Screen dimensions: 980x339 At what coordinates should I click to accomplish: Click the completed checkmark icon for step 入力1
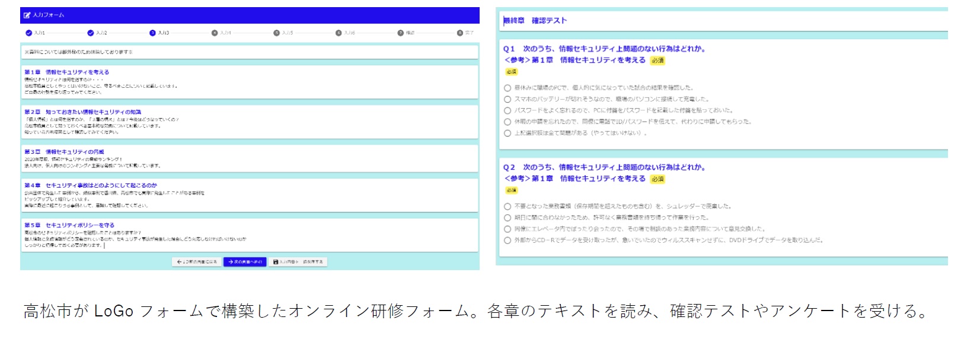point(28,33)
